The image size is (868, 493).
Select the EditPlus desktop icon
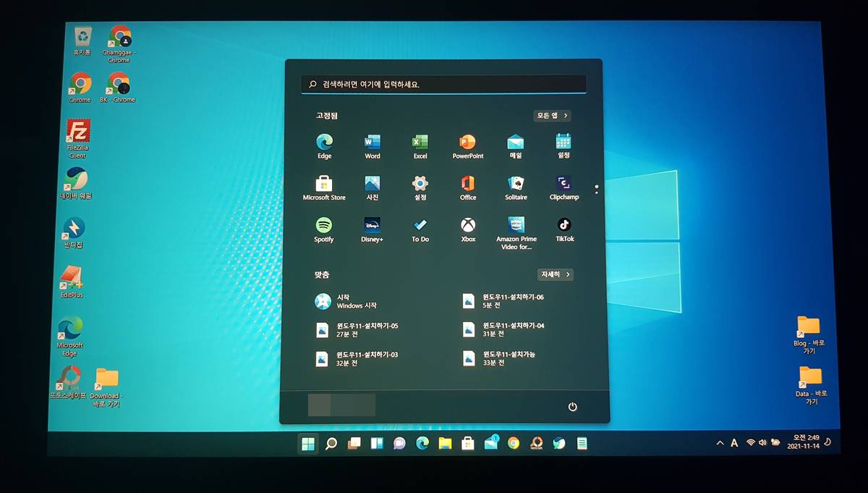click(72, 282)
